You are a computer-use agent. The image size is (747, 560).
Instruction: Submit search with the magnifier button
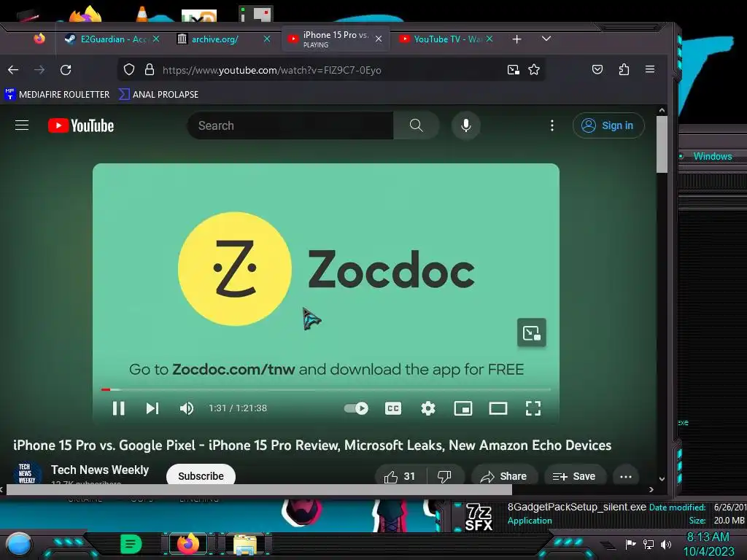pyautogui.click(x=417, y=125)
